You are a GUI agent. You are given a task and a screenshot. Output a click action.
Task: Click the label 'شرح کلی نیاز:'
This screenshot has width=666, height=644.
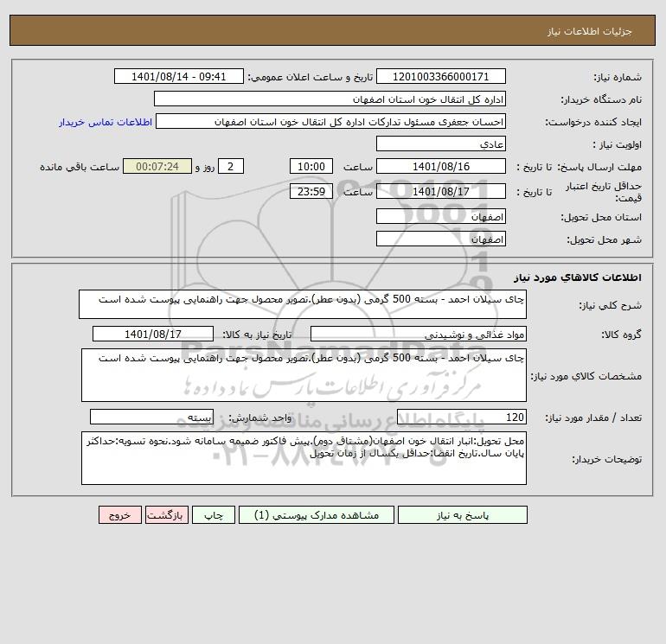611,305
